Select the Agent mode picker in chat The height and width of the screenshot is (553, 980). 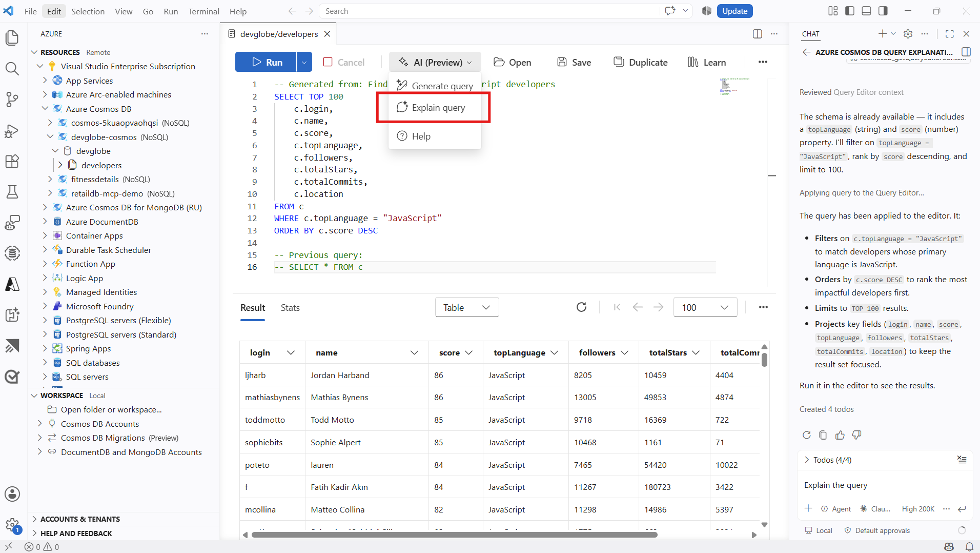pos(836,509)
